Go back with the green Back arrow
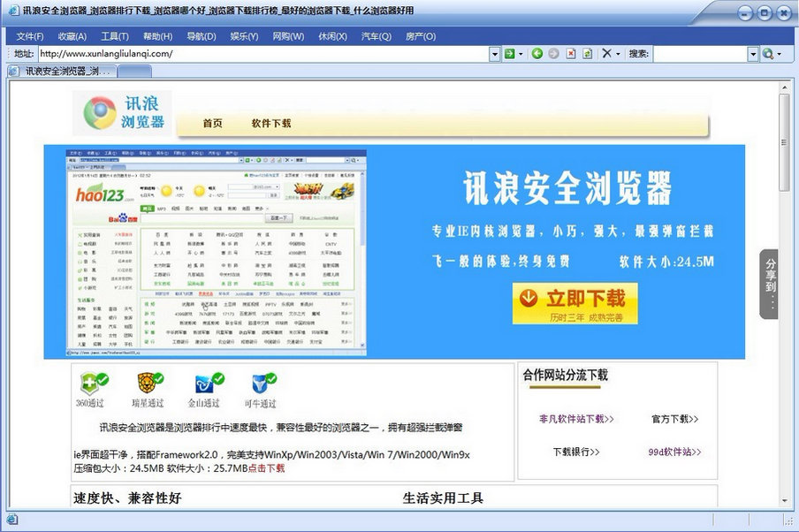Image resolution: width=799 pixels, height=532 pixels. point(537,54)
